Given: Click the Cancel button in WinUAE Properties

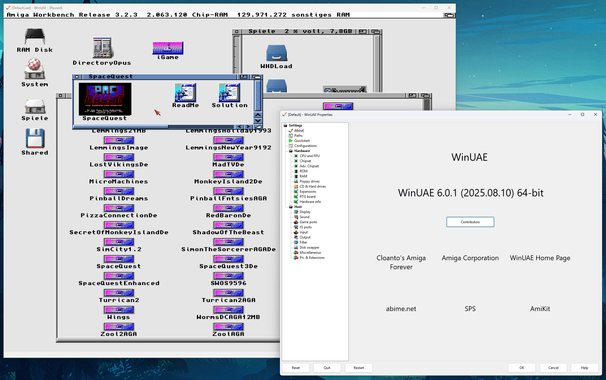Looking at the screenshot, I should [553, 368].
